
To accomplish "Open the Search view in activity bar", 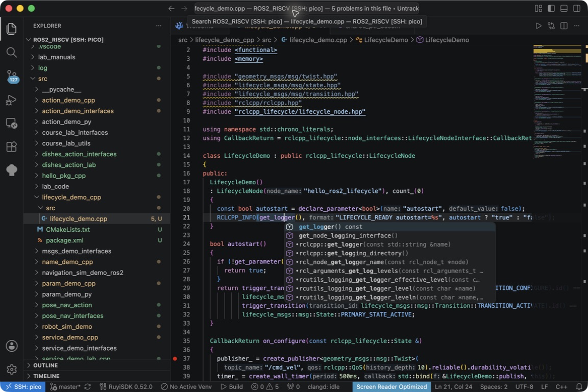I will 12,52.
